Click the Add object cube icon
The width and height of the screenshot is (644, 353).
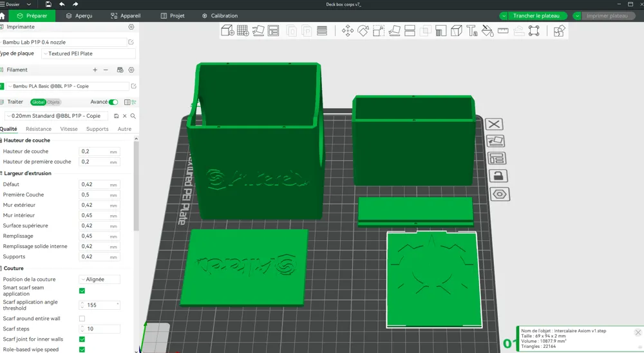coord(227,30)
